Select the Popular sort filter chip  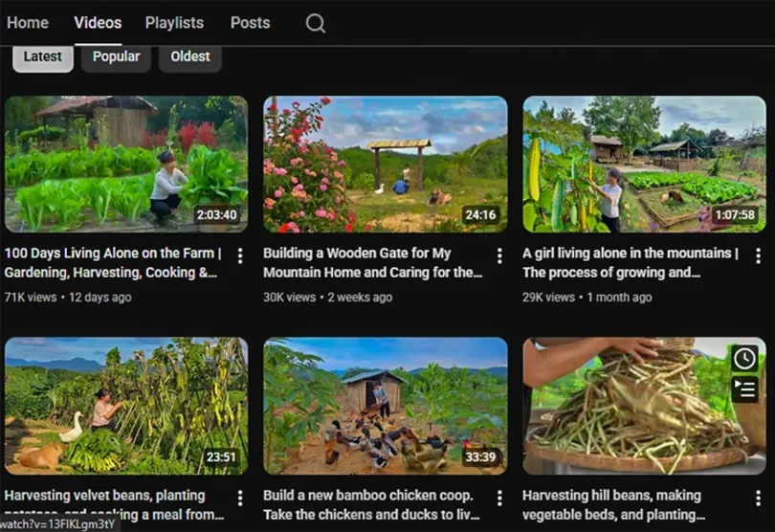tap(116, 56)
